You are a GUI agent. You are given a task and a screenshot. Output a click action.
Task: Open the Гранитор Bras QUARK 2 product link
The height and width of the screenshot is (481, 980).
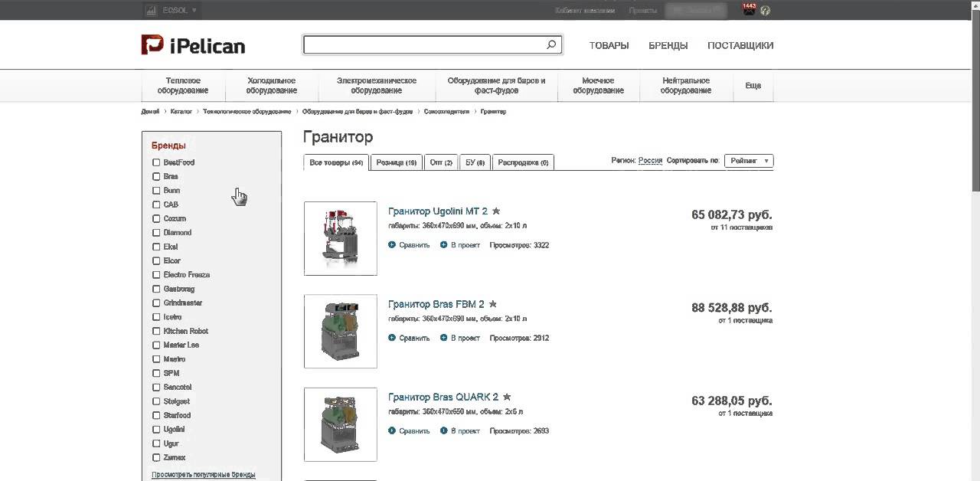(443, 397)
